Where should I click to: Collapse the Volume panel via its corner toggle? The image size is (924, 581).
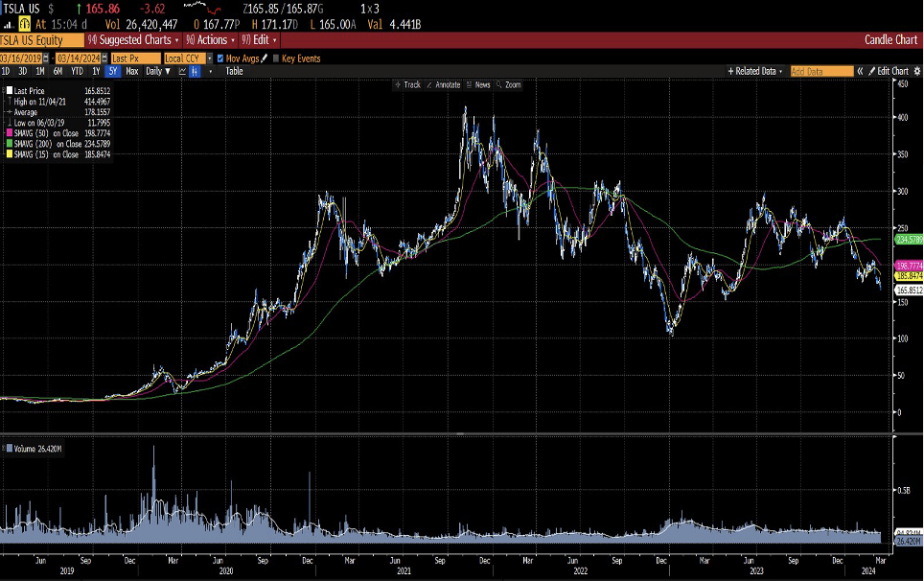(x=4, y=447)
